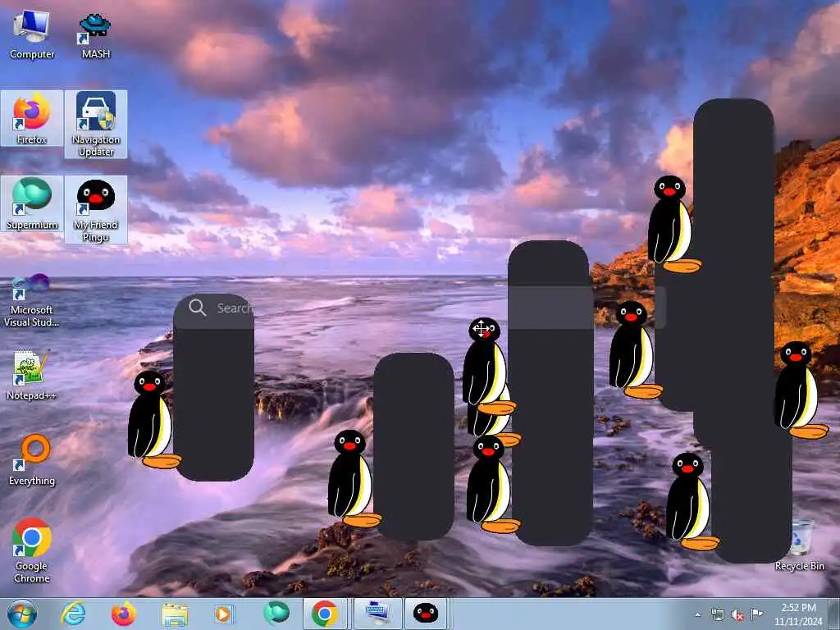Switch to the Google Chrome taskbar button
840x630 pixels.
point(325,614)
